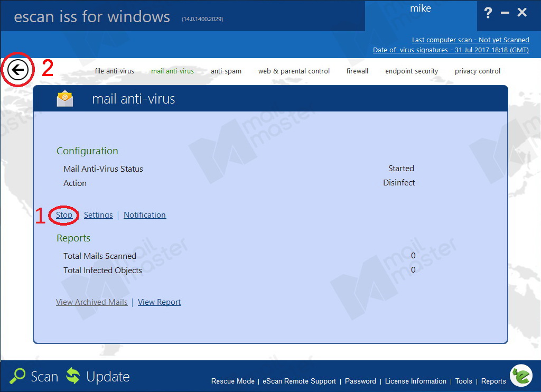Viewport: 541px width, 392px height.
Task: Open the Notification link
Action: [x=145, y=215]
